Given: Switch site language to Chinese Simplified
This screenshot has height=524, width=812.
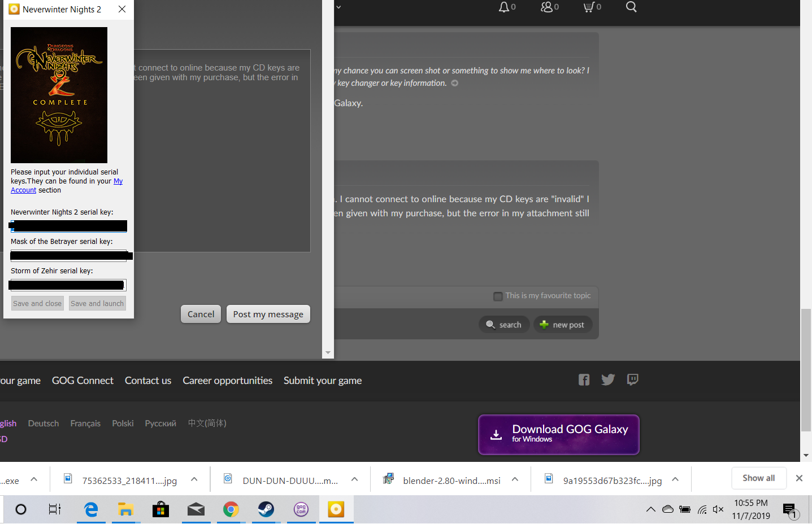Looking at the screenshot, I should (x=207, y=423).
